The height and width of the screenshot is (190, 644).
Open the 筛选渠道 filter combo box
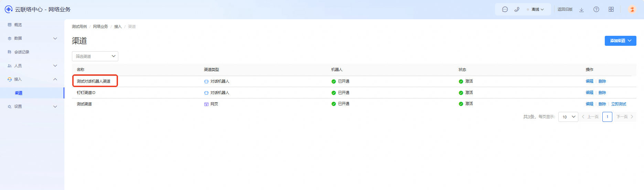pos(95,56)
